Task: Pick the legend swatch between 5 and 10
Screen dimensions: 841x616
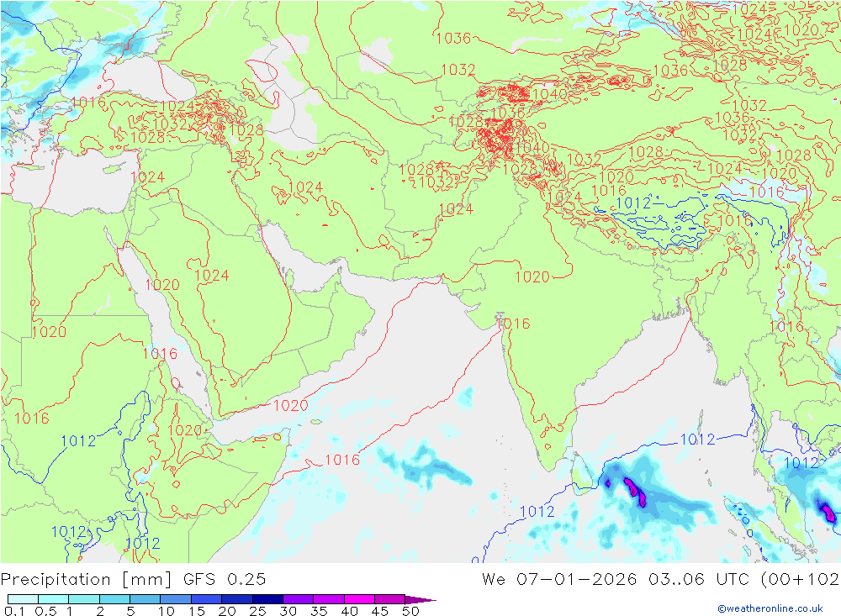Action: [x=145, y=599]
